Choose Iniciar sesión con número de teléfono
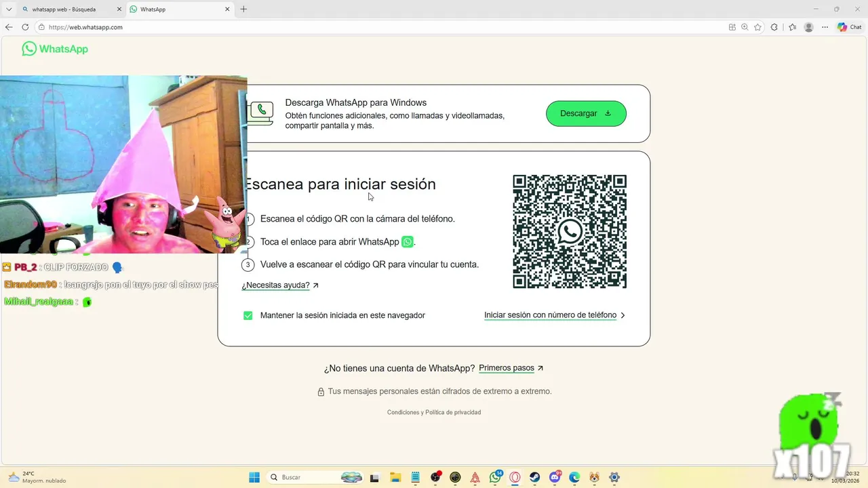Viewport: 868px width, 488px height. tap(555, 315)
